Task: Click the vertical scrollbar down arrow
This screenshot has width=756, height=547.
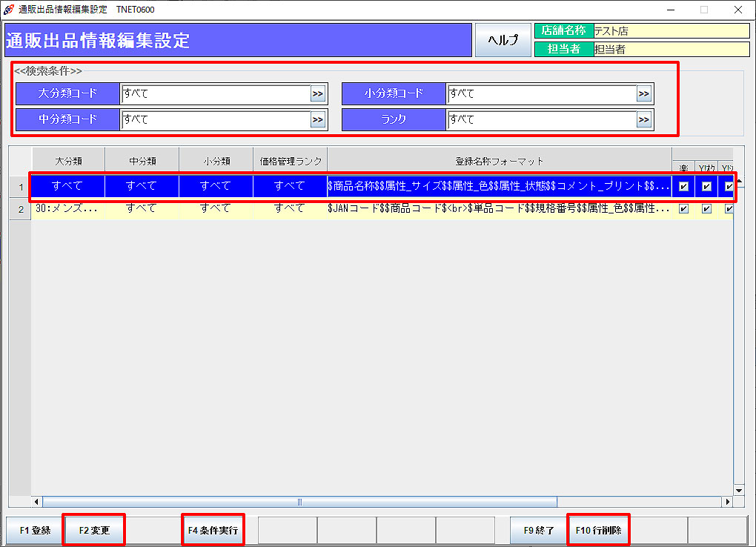Action: click(x=738, y=490)
